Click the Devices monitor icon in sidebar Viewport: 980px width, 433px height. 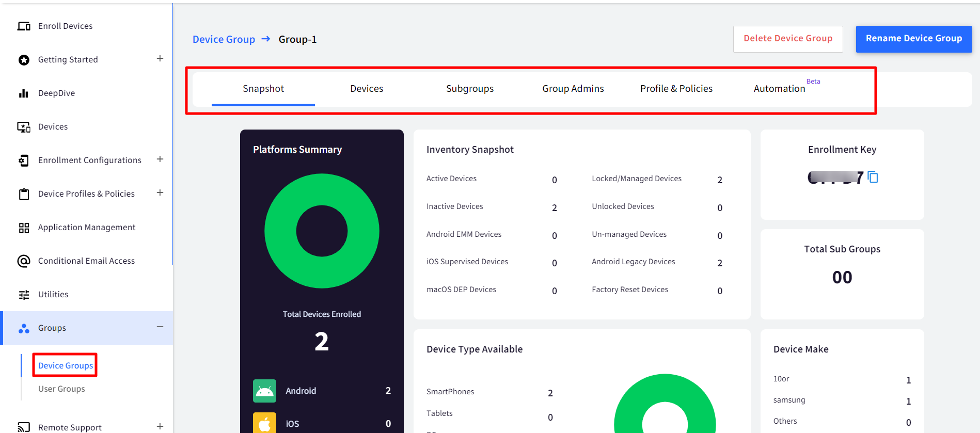point(24,127)
